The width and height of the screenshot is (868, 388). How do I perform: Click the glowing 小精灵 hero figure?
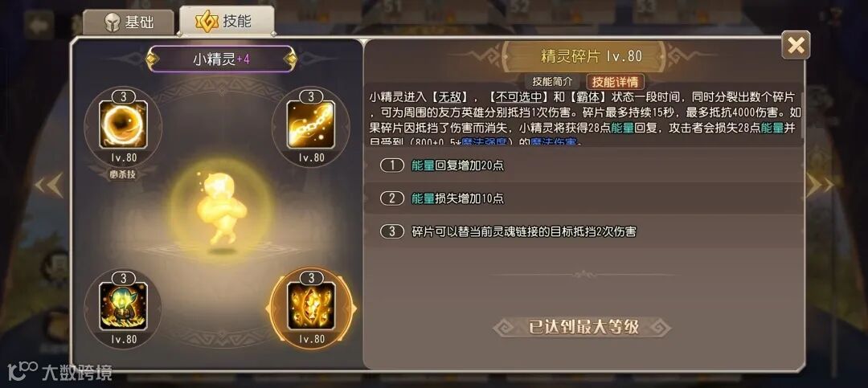click(220, 209)
